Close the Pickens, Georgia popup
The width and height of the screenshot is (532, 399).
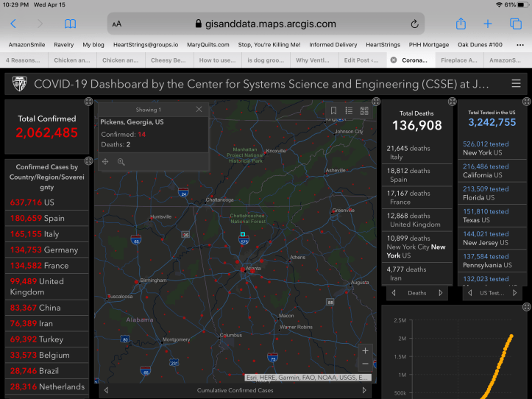coord(199,110)
